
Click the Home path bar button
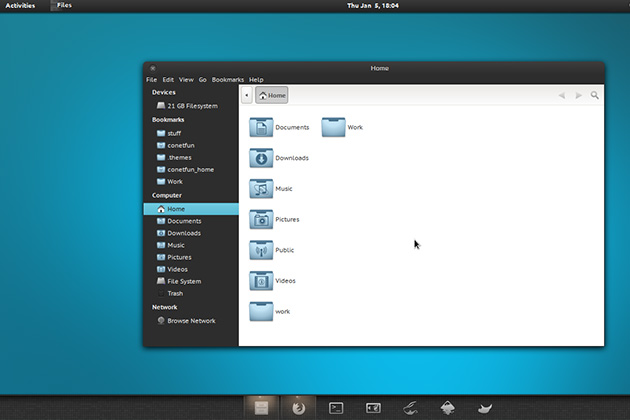(x=272, y=95)
